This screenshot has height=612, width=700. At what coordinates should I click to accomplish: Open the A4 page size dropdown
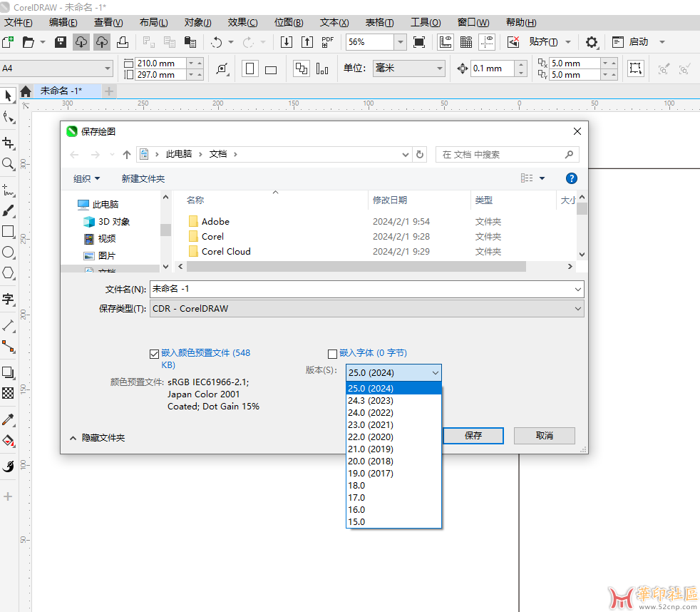click(x=108, y=68)
